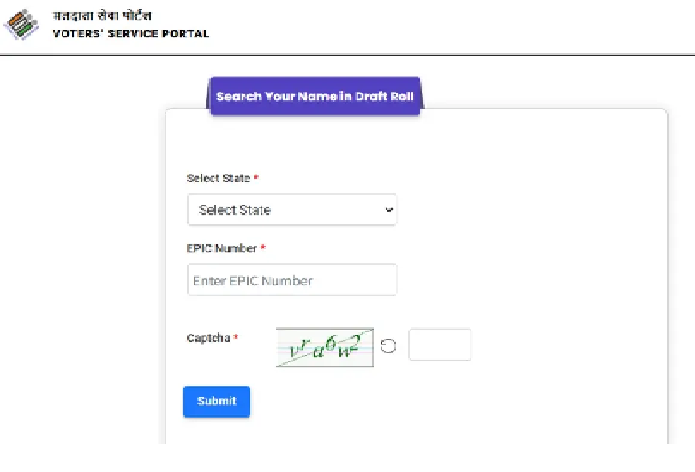This screenshot has height=472, width=695.
Task: Click the Voters' Service Portal heading
Action: pos(131,34)
